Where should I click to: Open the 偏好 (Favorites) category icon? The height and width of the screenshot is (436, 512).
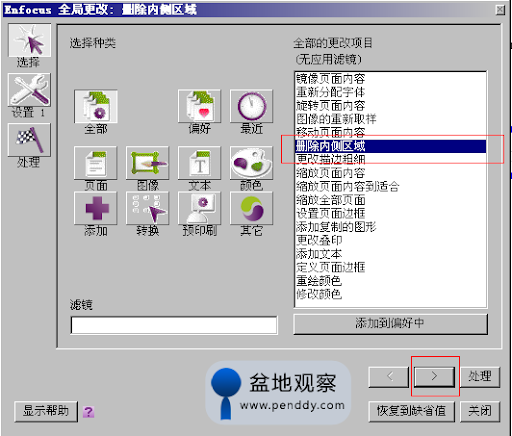[199, 106]
